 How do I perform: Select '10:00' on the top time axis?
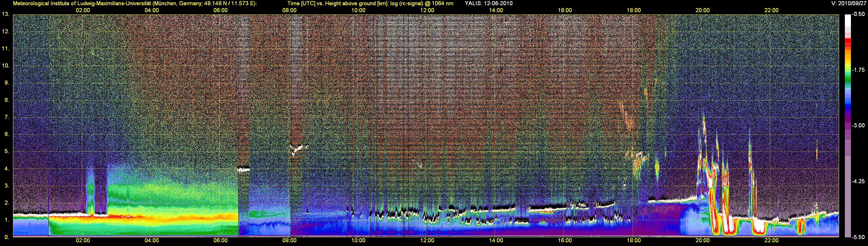pyautogui.click(x=358, y=10)
